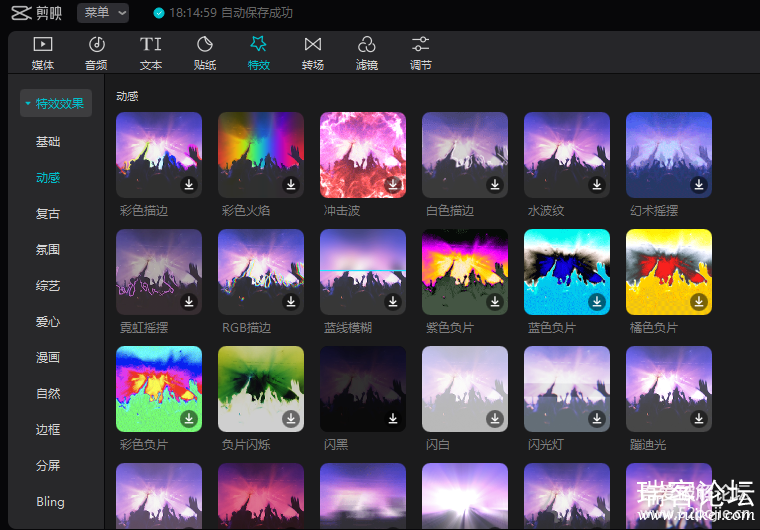Download the 幻术摇摆 effect
Screen dimensions: 760x530
pos(699,184)
